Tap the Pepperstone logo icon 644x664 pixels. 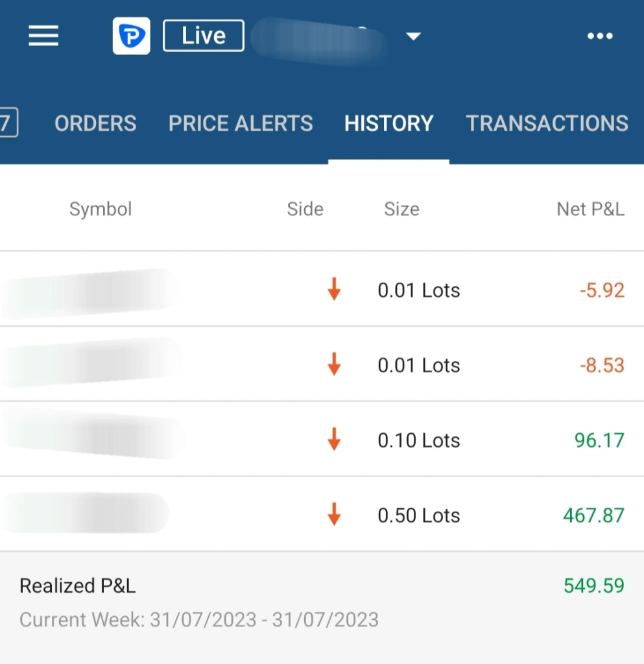pos(131,36)
